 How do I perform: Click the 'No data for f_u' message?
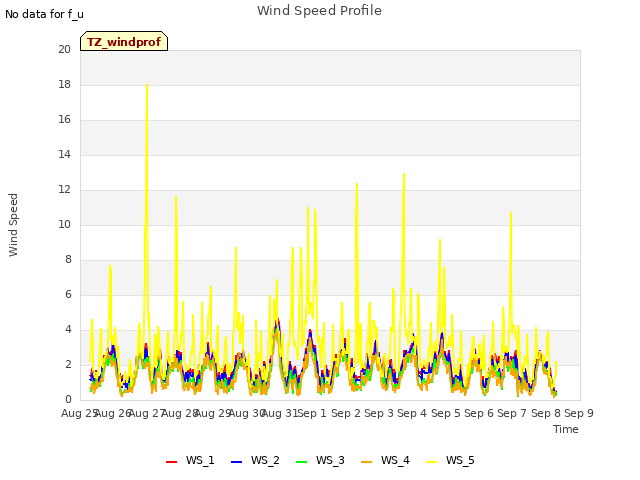point(44,14)
